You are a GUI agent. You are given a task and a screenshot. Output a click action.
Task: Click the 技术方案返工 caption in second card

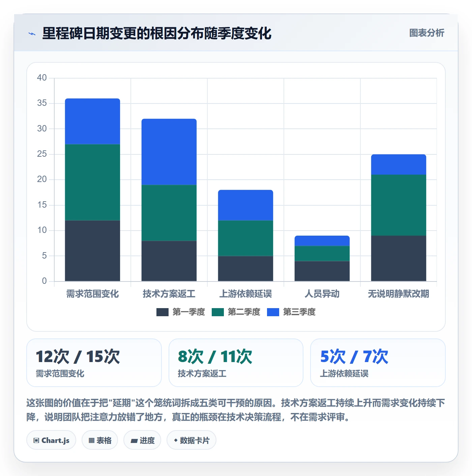(x=202, y=374)
